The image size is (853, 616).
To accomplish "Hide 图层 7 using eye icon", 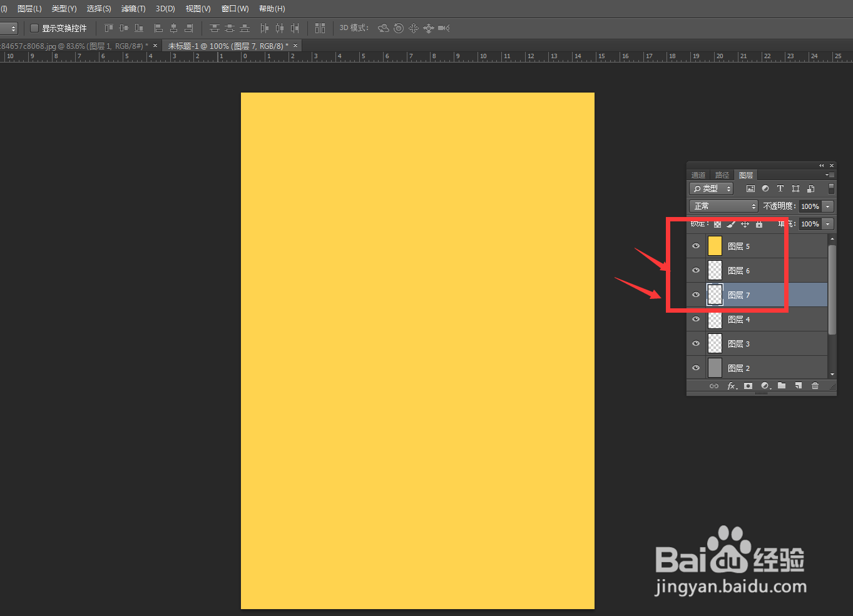I will (696, 295).
